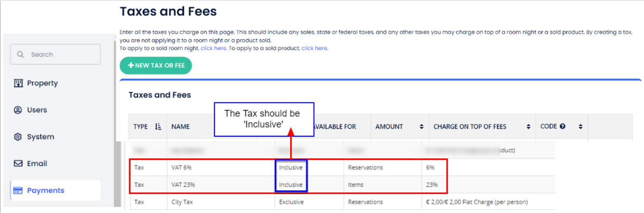Click the search magnifier icon
Screen dimensions: 644x213
(20, 54)
